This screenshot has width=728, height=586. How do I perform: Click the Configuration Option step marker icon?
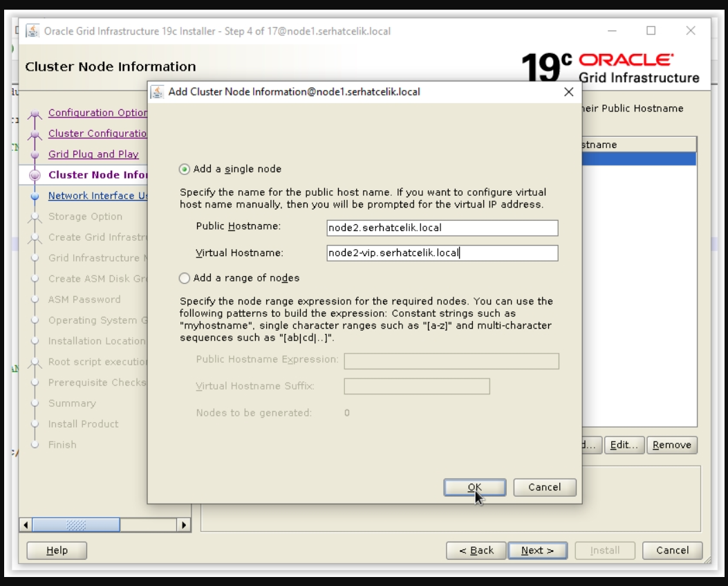(35, 114)
